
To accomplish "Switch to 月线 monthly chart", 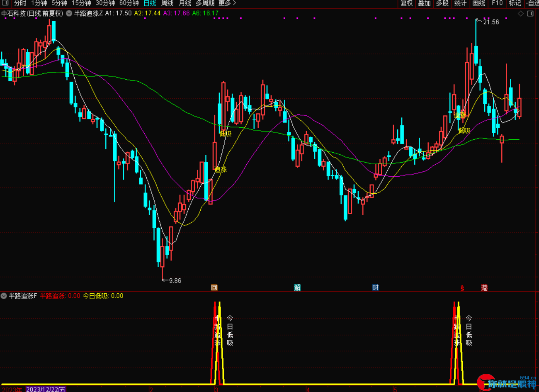I will coord(185,3).
